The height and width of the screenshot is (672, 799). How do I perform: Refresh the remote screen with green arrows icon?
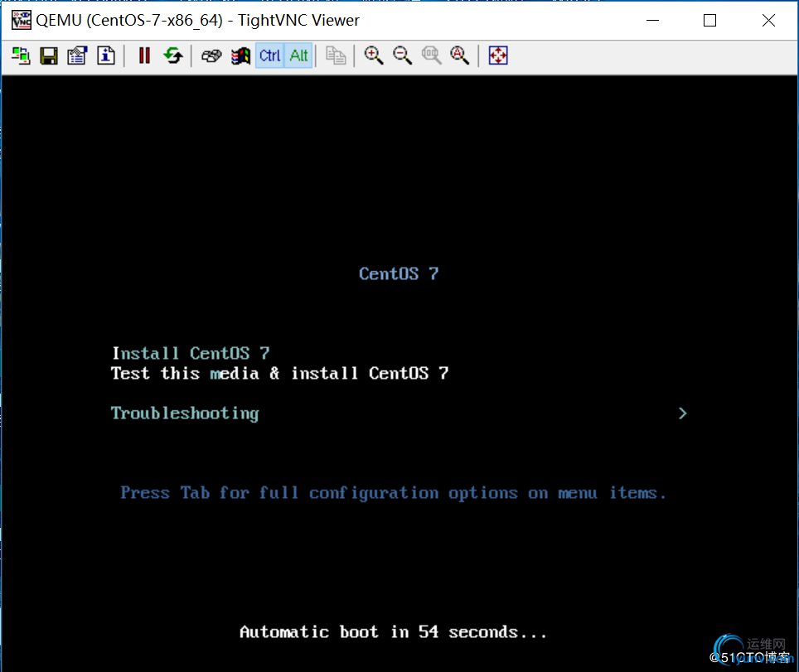[x=173, y=56]
